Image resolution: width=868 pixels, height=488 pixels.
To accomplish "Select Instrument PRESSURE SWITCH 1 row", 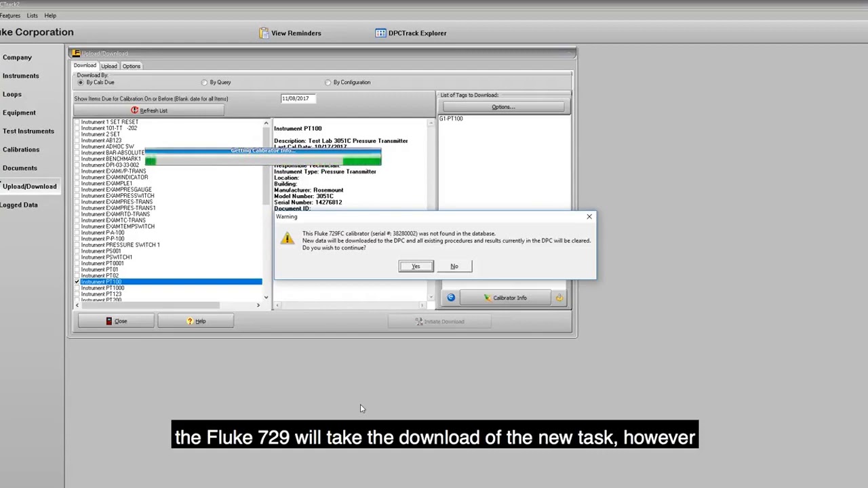I will click(120, 245).
